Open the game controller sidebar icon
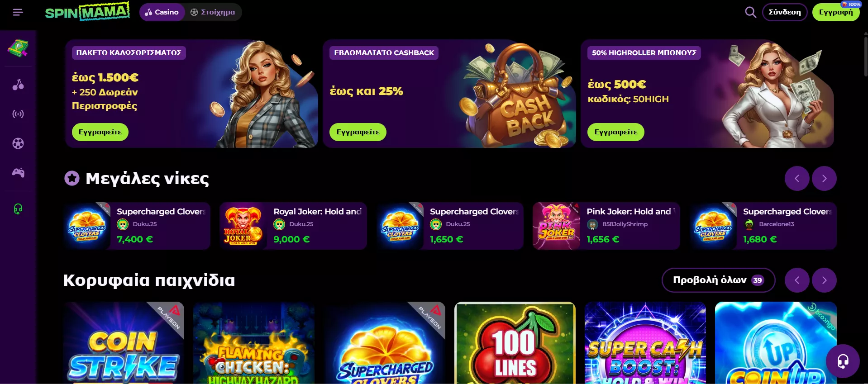The image size is (868, 384). [x=18, y=172]
